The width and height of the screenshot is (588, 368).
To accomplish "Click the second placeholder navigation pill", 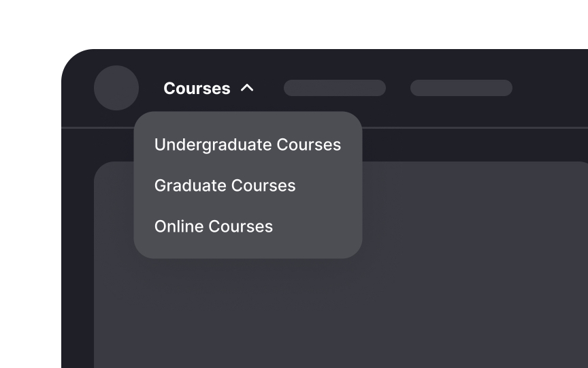I will 461,88.
